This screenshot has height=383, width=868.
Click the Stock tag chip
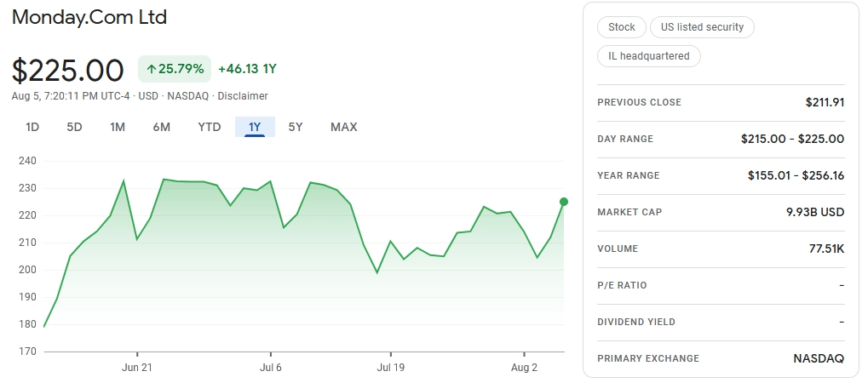pyautogui.click(x=622, y=27)
